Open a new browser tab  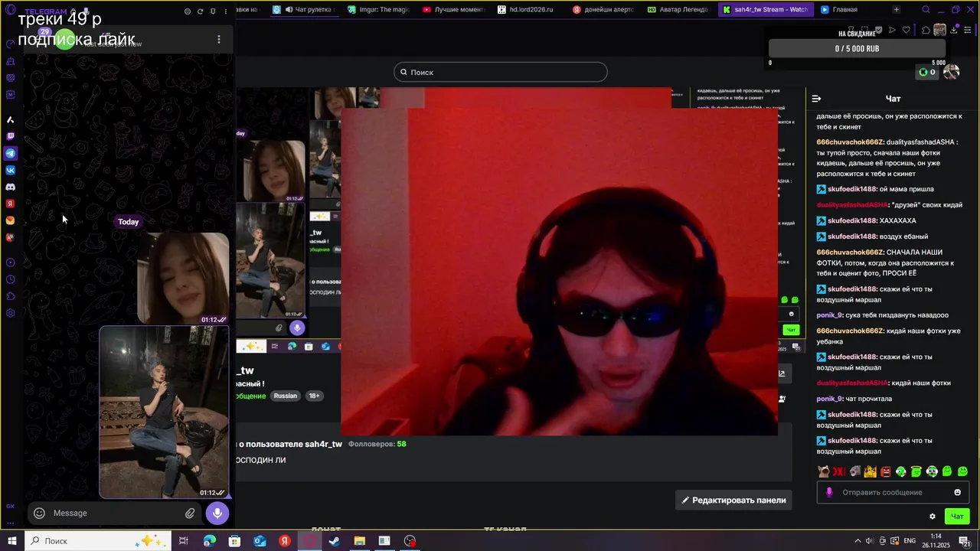pos(896,10)
